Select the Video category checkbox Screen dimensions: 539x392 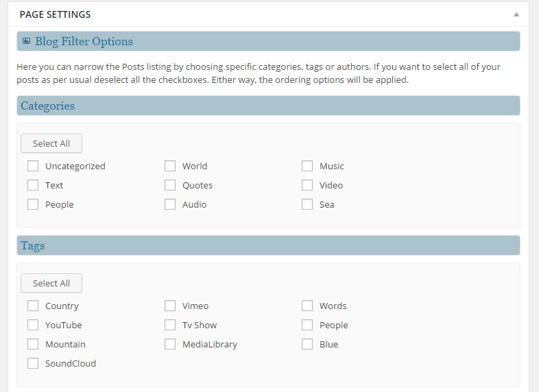click(x=307, y=185)
